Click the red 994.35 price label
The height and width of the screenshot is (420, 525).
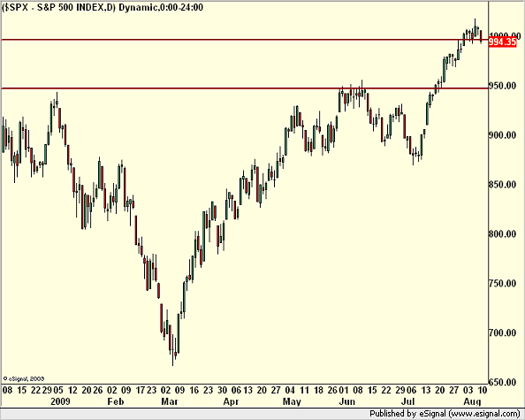pos(503,42)
